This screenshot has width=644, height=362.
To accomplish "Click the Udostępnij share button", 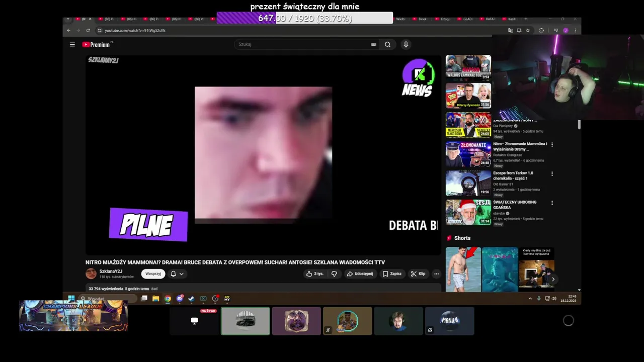I will (x=360, y=274).
